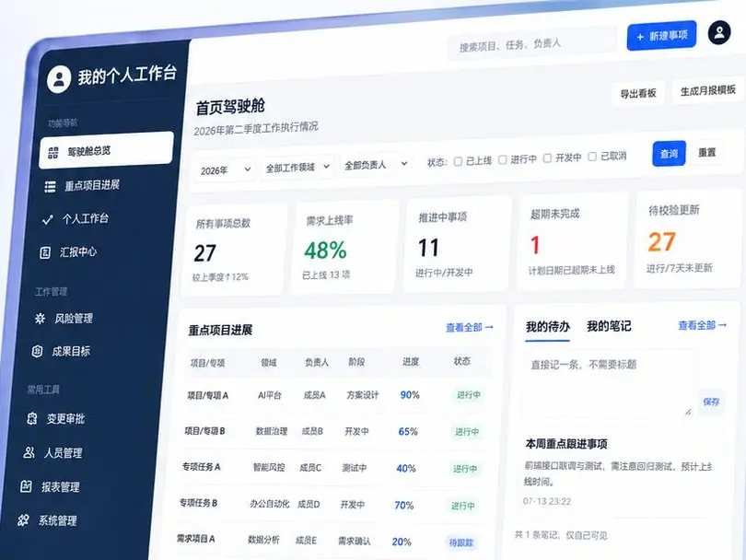The height and width of the screenshot is (560, 746).
Task: Click the 需求上线率 card showing 48%
Action: click(x=345, y=248)
